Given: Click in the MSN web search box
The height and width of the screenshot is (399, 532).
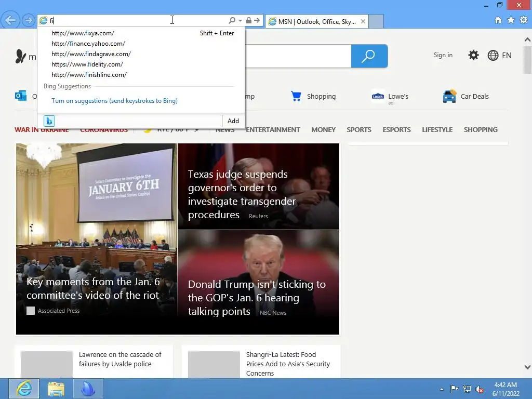Looking at the screenshot, I should coord(298,56).
